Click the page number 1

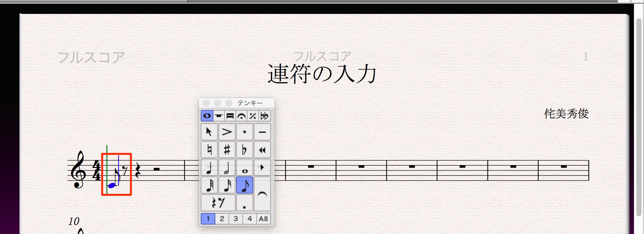tap(586, 57)
